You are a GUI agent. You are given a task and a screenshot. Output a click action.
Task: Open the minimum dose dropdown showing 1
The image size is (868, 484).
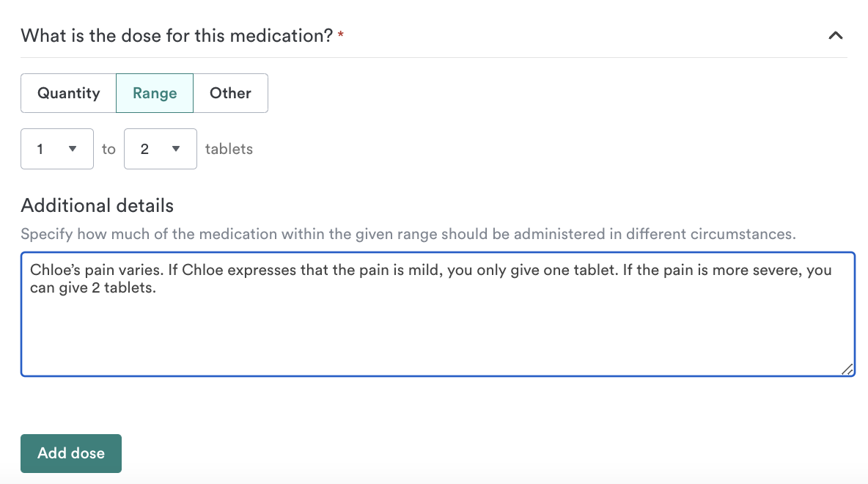(56, 149)
